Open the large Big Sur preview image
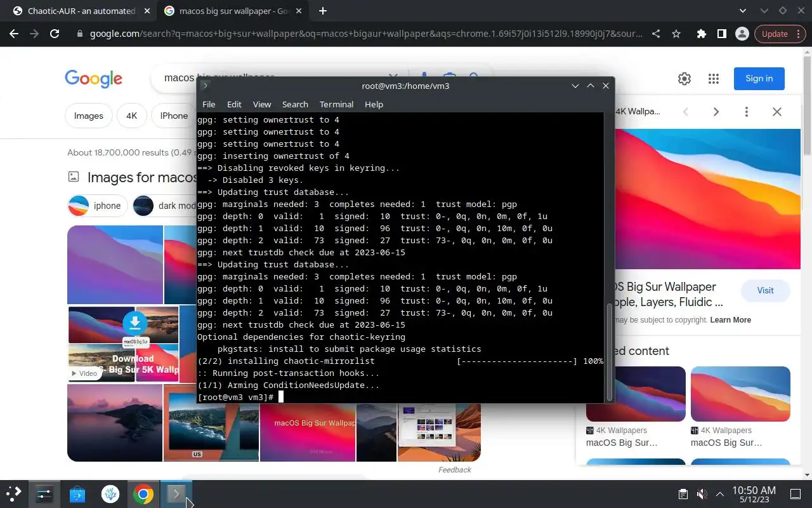812x508 pixels. point(708,199)
